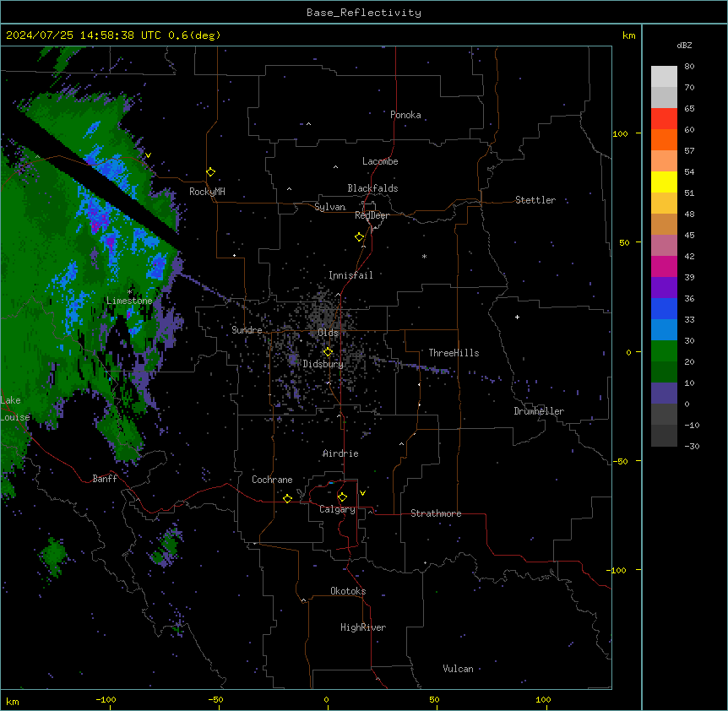
Task: Click the RedDeer city label
Action: (x=372, y=215)
